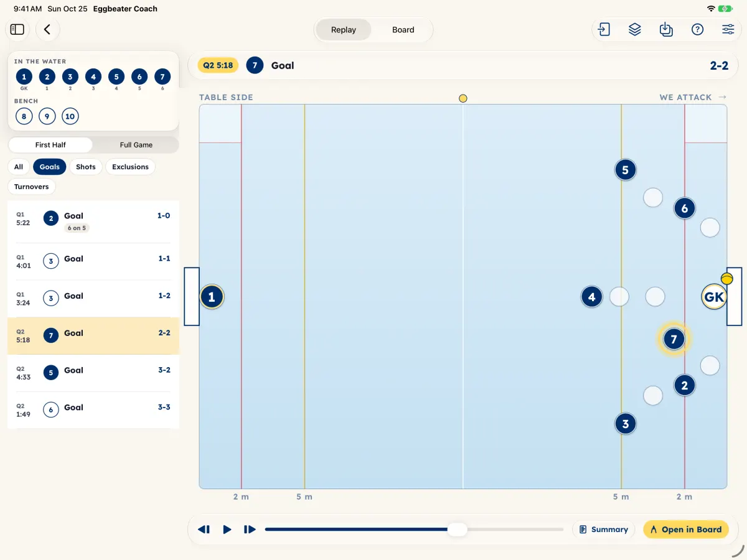Tap the yellow ball at the right goal

tap(726, 278)
